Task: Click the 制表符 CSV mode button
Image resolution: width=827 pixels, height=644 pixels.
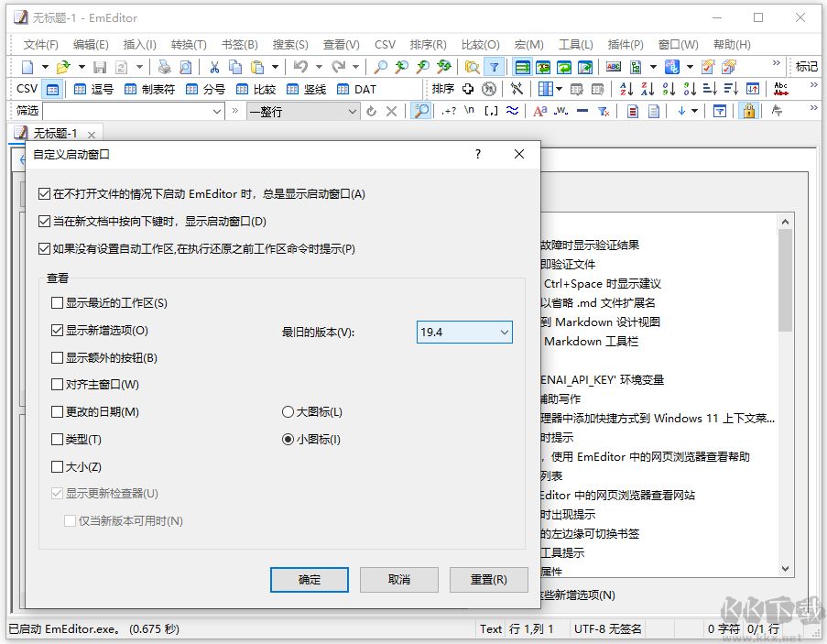Action: pyautogui.click(x=149, y=89)
